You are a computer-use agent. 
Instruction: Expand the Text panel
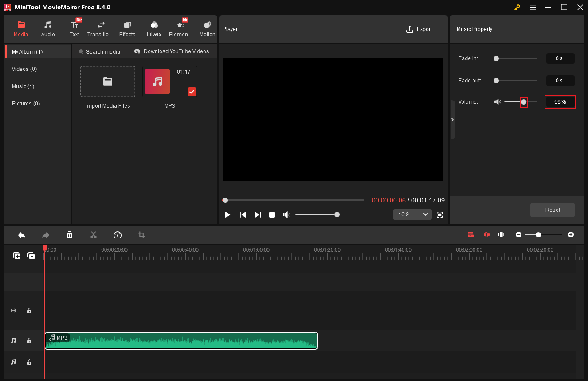(74, 28)
